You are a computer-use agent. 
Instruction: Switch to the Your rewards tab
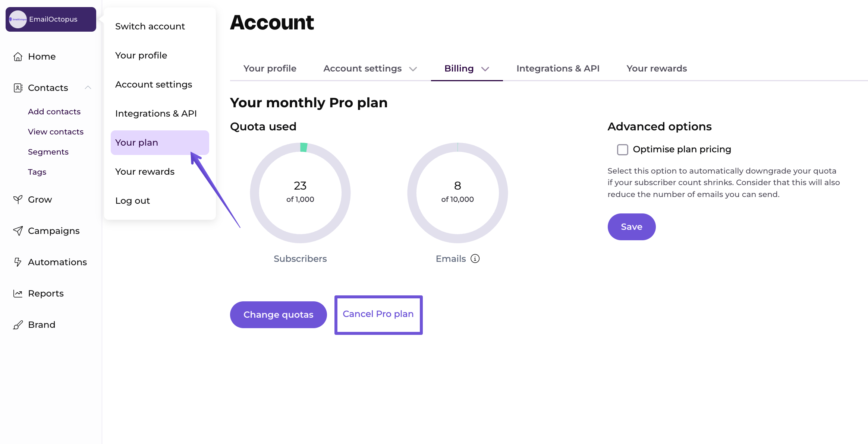(656, 68)
